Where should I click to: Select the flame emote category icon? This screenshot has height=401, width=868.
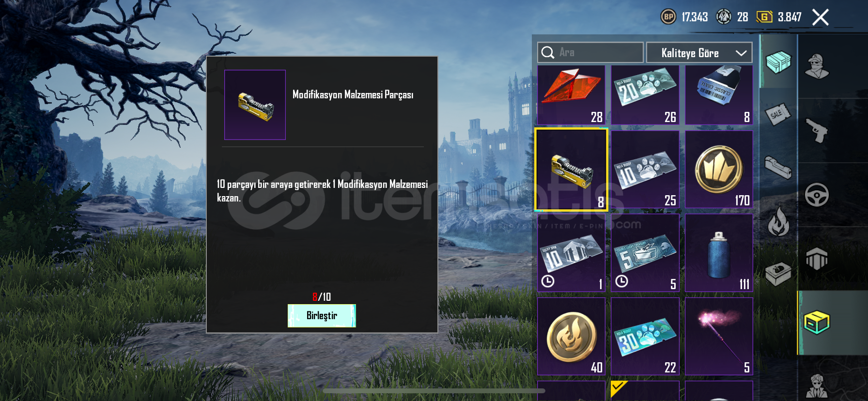click(778, 221)
